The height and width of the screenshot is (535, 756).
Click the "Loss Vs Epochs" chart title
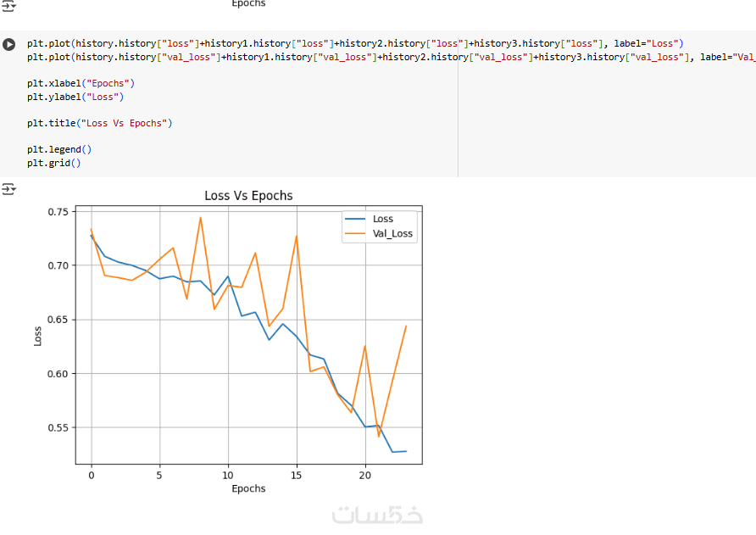click(248, 196)
